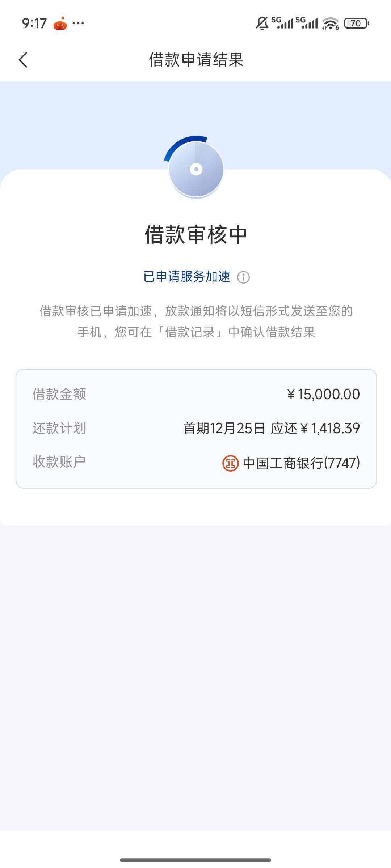
Task: Tap the three-dots notification overflow
Action: [78, 24]
